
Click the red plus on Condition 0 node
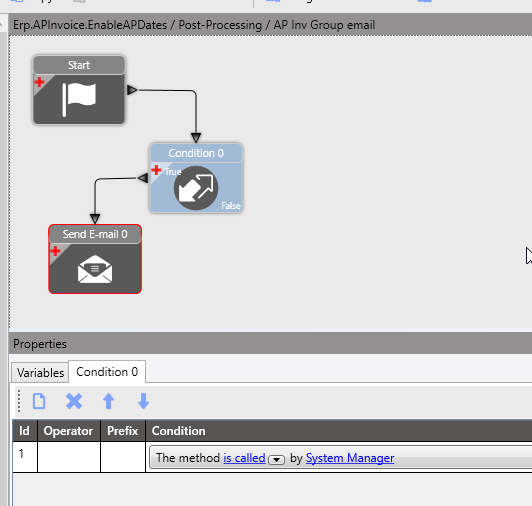click(x=156, y=170)
